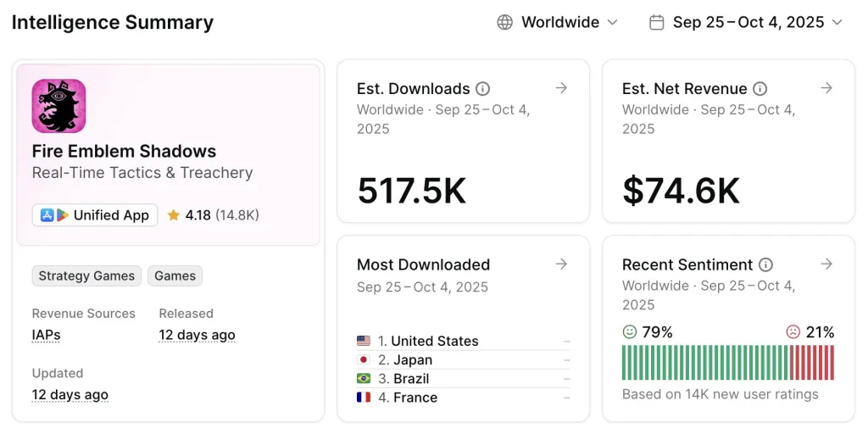
Task: Click the Released 12 days ago value
Action: click(197, 335)
